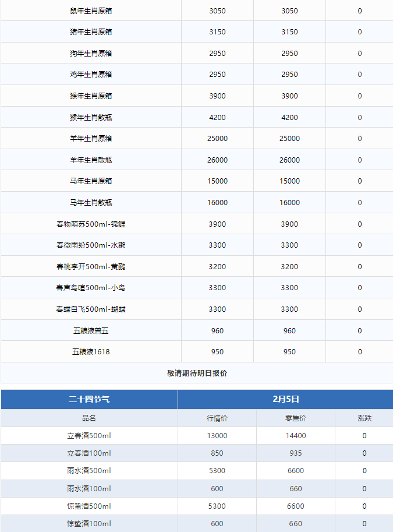Select the 羊年生肖散瓶 product name
This screenshot has width=393, height=532.
(x=91, y=160)
